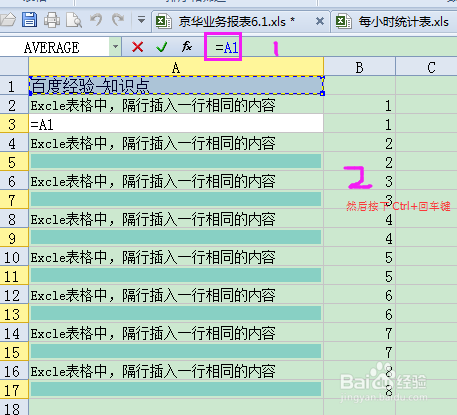Screen dimensions: 457x415
Task: Select row 10 header
Action: [14, 257]
